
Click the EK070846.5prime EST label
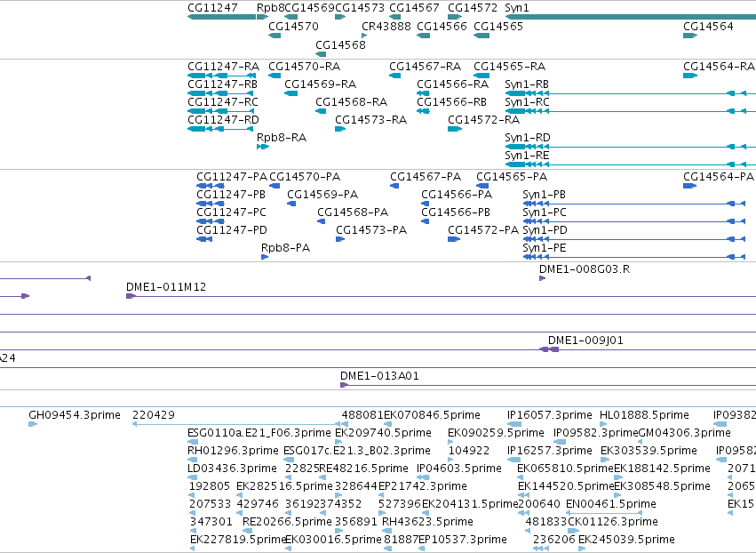pyautogui.click(x=432, y=415)
